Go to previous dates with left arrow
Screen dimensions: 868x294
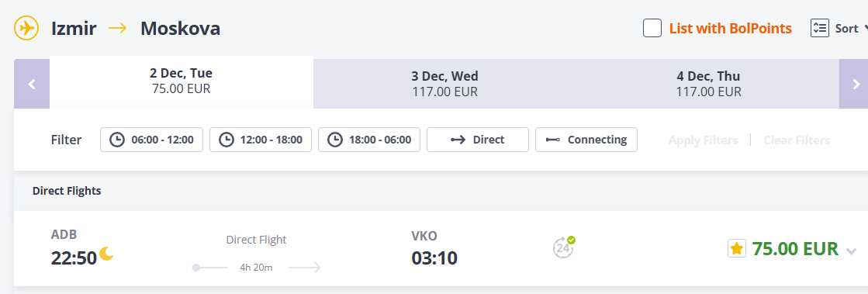click(x=32, y=84)
